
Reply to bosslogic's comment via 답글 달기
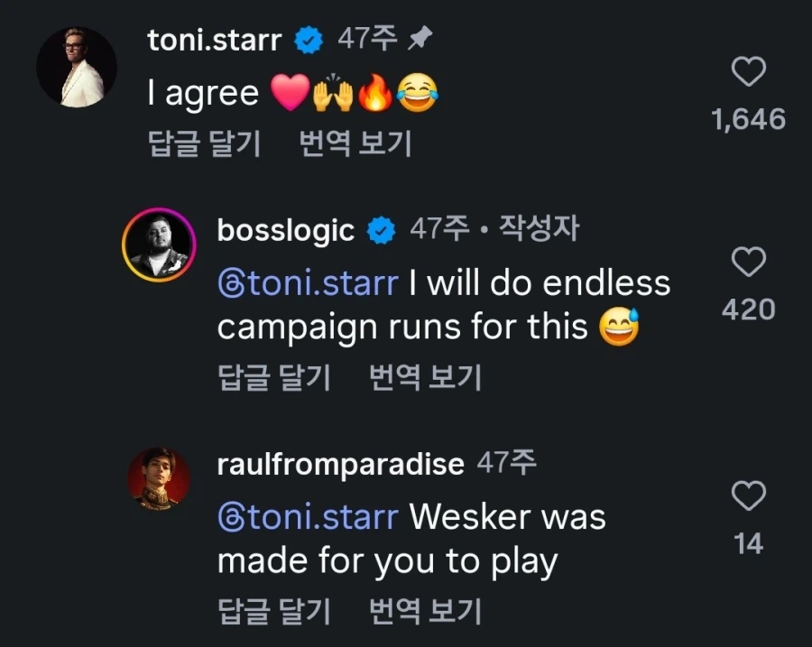coord(274,377)
